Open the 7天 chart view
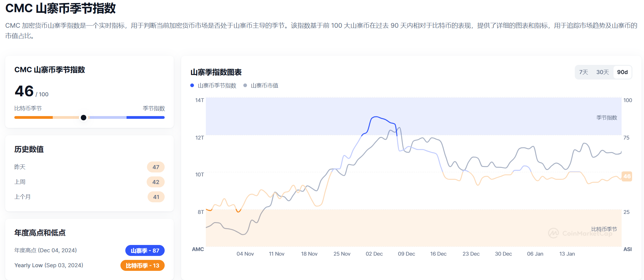 tap(584, 72)
